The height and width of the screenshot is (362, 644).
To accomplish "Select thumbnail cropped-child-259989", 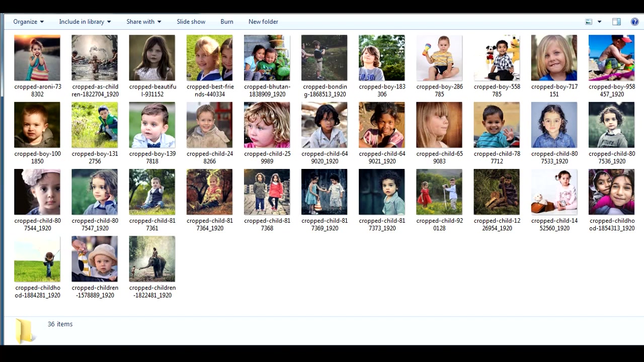I will click(x=267, y=125).
